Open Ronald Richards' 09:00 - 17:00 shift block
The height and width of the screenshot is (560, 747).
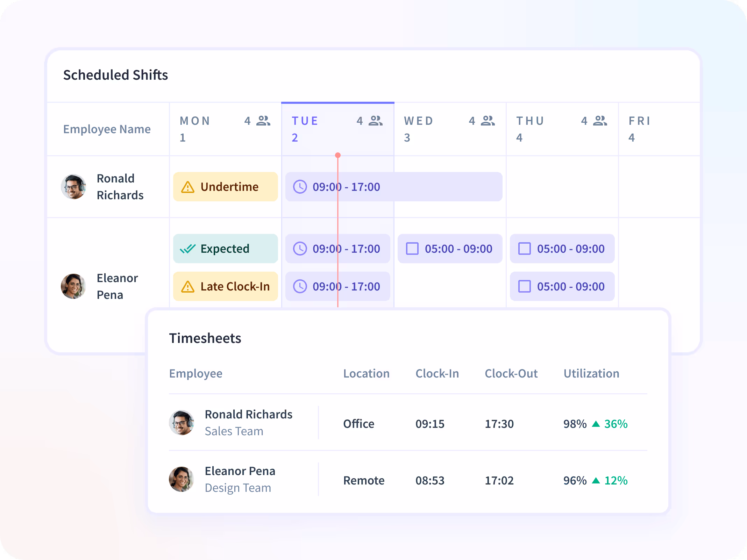[394, 187]
